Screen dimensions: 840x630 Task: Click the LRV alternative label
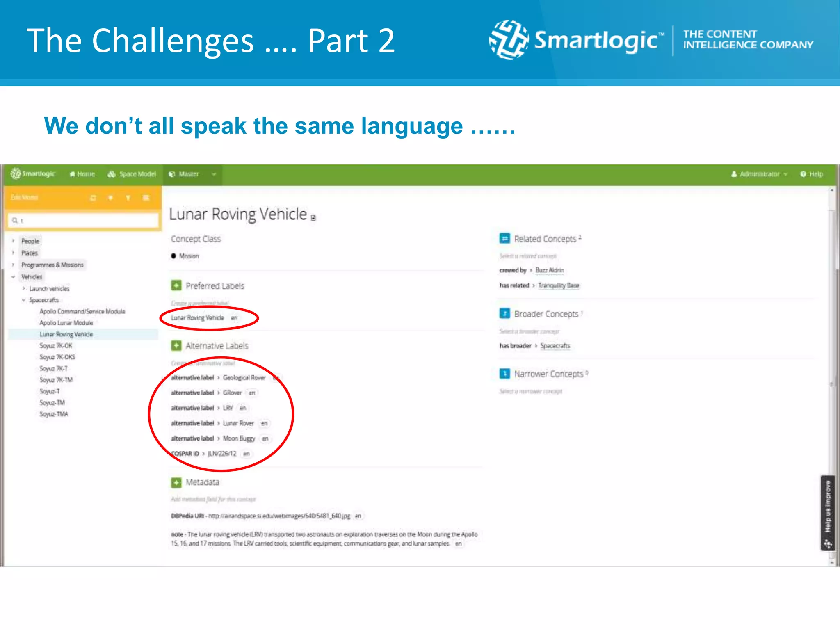(x=228, y=408)
